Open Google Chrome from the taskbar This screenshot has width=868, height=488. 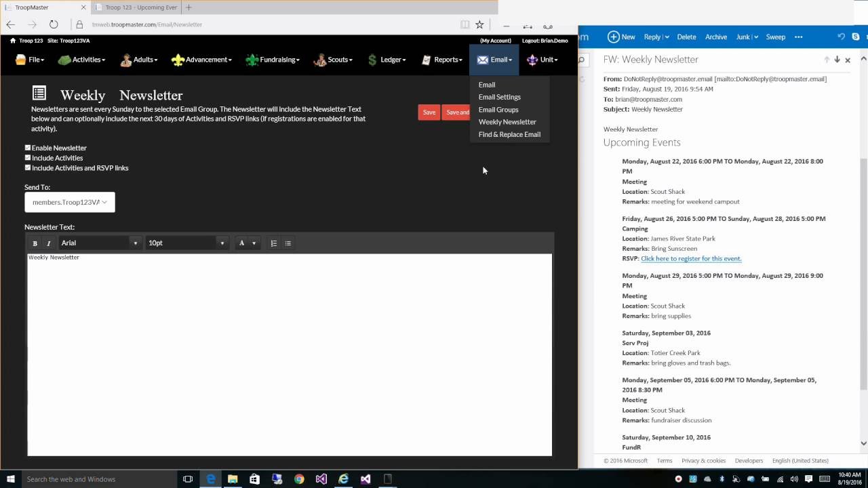tap(299, 479)
